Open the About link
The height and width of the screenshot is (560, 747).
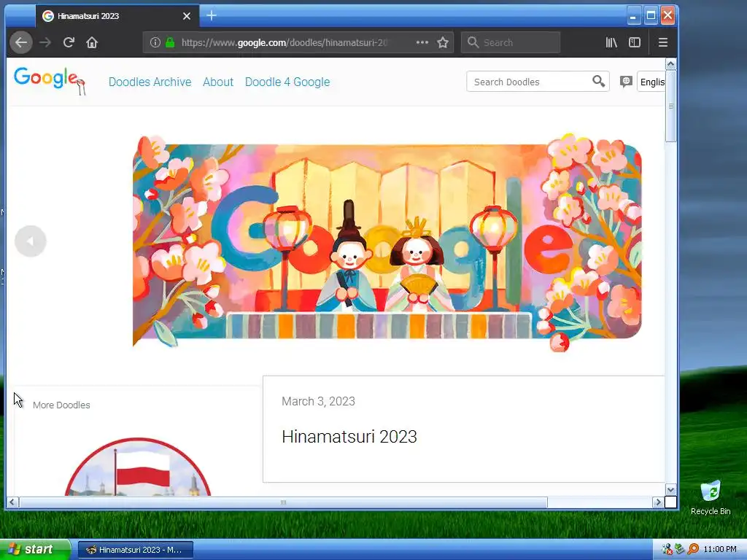[218, 82]
